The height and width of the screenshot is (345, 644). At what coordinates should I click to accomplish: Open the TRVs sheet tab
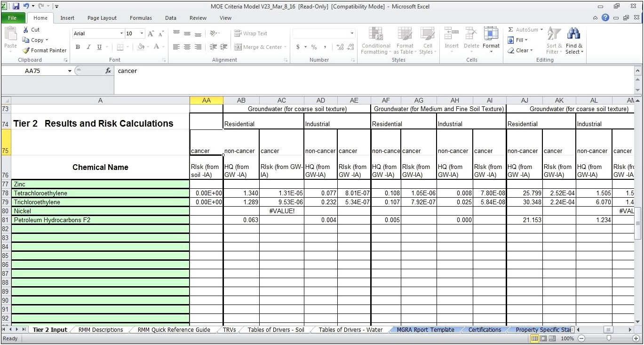point(230,330)
